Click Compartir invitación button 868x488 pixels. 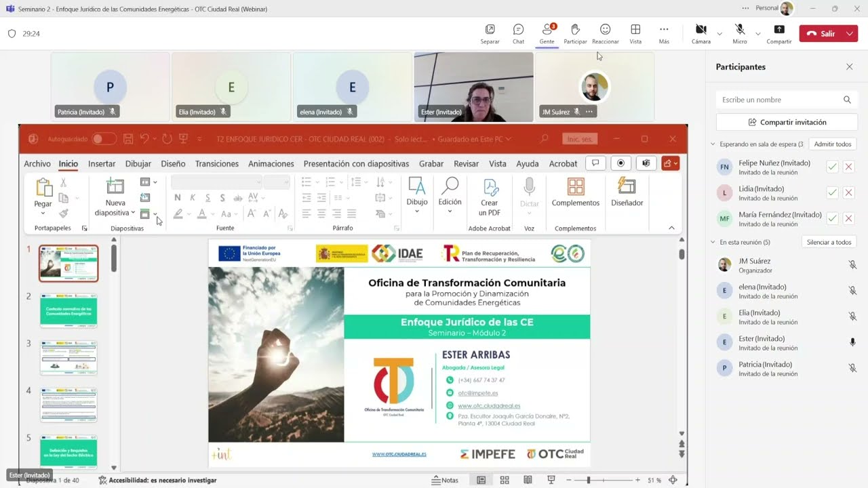coord(787,122)
